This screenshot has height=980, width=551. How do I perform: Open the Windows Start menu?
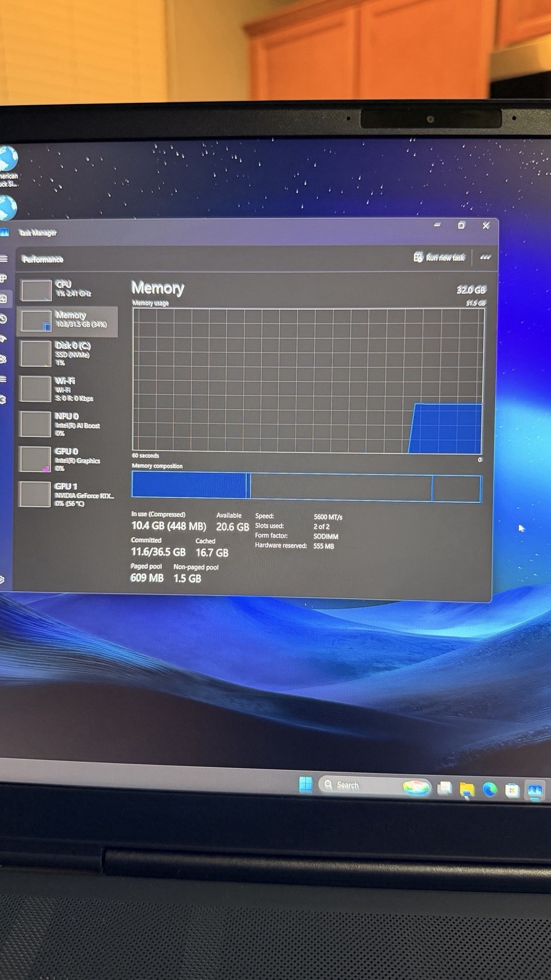305,784
